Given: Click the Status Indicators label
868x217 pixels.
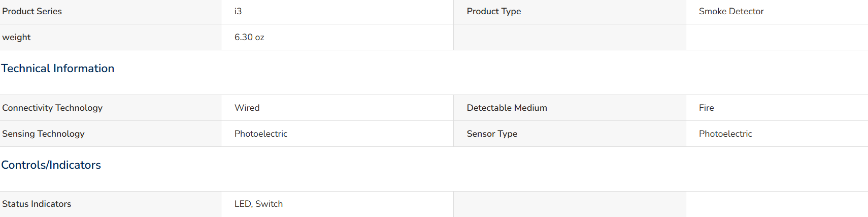Looking at the screenshot, I should (x=37, y=204).
